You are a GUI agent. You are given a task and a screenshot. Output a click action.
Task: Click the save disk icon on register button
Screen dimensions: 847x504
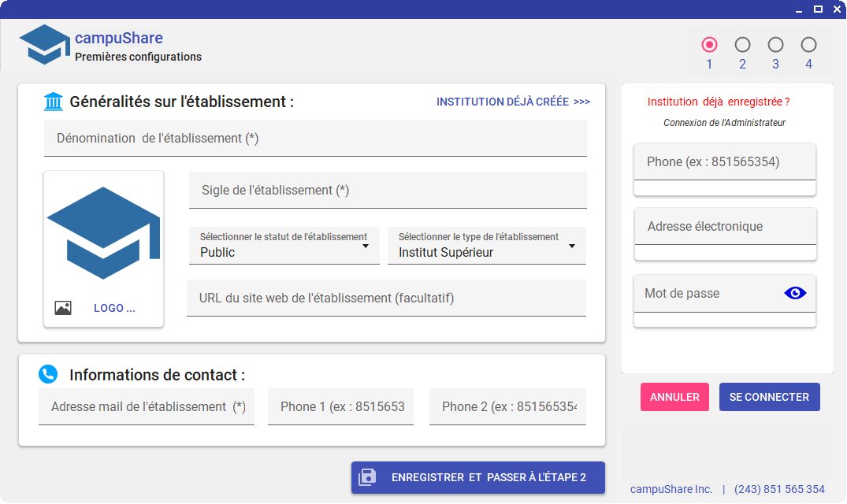(x=368, y=477)
